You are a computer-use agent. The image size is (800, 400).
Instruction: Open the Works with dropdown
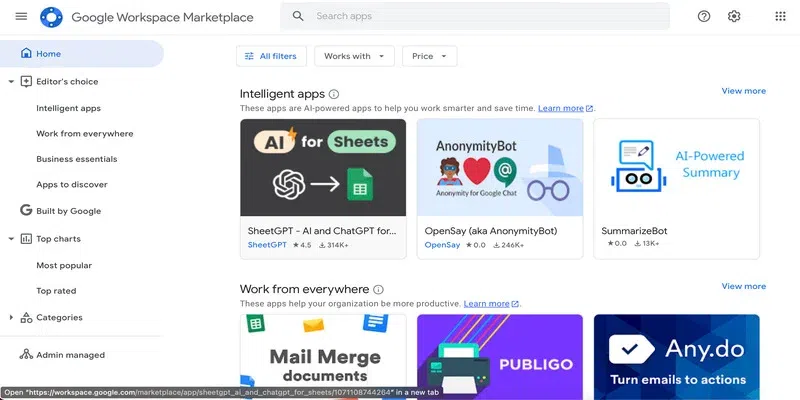pyautogui.click(x=354, y=56)
